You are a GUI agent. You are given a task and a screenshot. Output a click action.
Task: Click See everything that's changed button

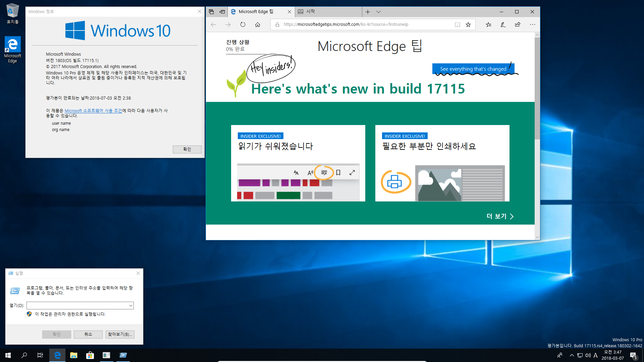(473, 69)
